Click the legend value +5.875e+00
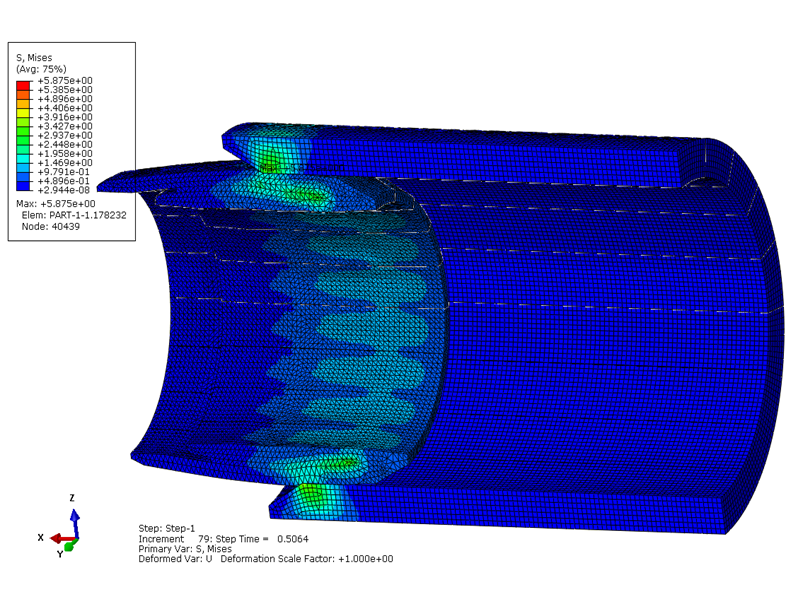The width and height of the screenshot is (798, 595). click(65, 80)
